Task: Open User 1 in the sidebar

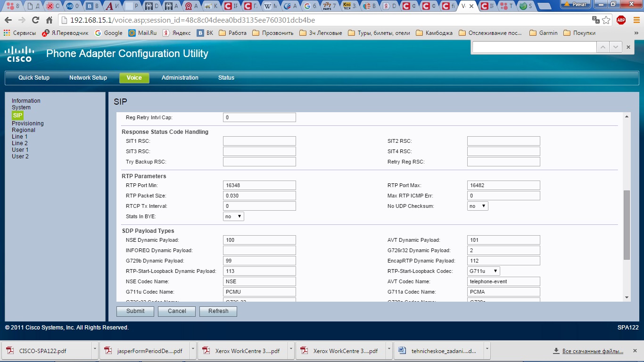Action: coord(20,150)
